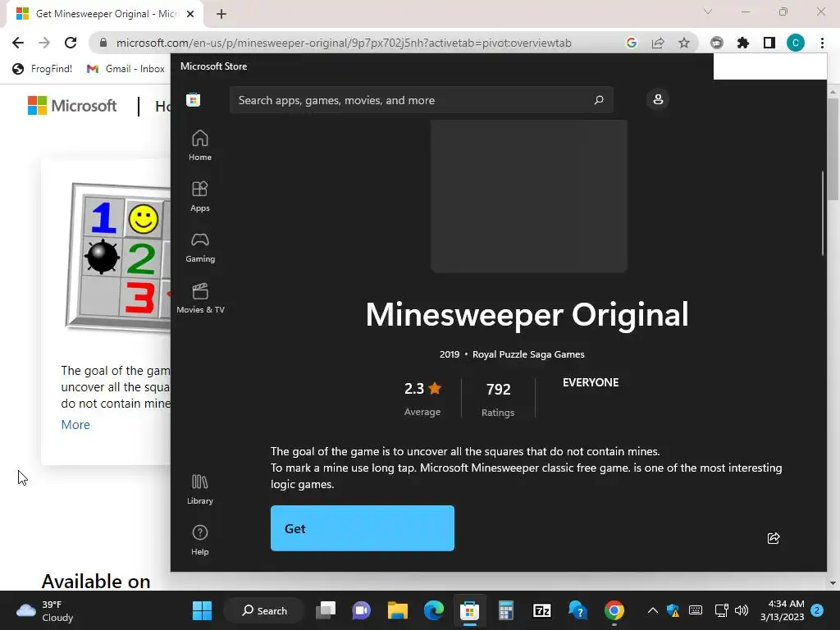Close the Minesweeper Original tab
Viewport: 840px width, 630px height.
pyautogui.click(x=190, y=15)
